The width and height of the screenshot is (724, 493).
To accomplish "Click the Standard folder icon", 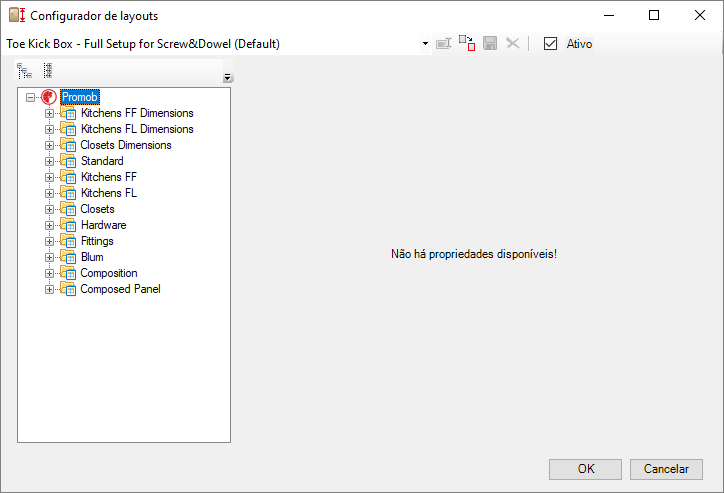I will [x=68, y=161].
